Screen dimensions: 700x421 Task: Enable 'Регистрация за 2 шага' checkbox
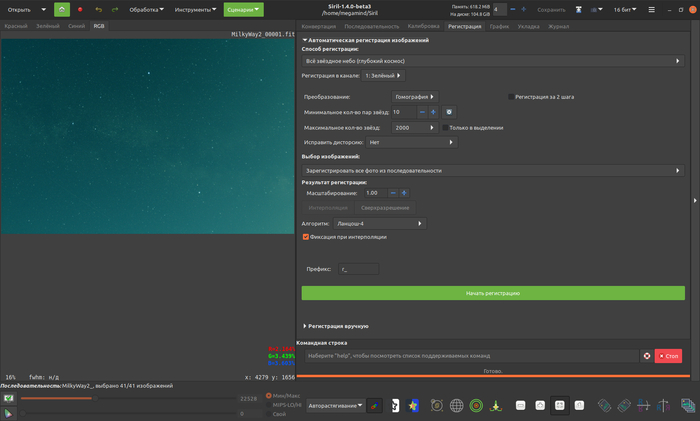click(511, 97)
